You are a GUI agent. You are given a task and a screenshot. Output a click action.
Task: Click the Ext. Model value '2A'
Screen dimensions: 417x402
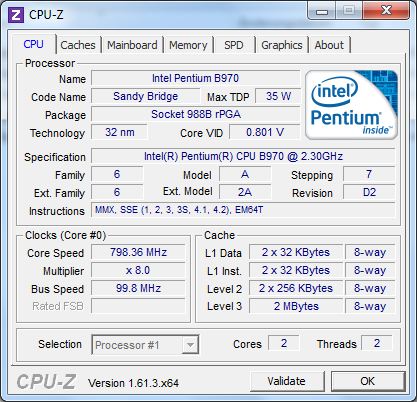pos(245,192)
